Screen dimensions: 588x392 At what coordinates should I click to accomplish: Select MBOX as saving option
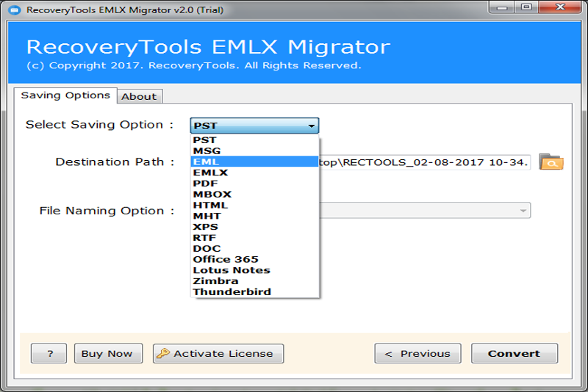(x=254, y=195)
